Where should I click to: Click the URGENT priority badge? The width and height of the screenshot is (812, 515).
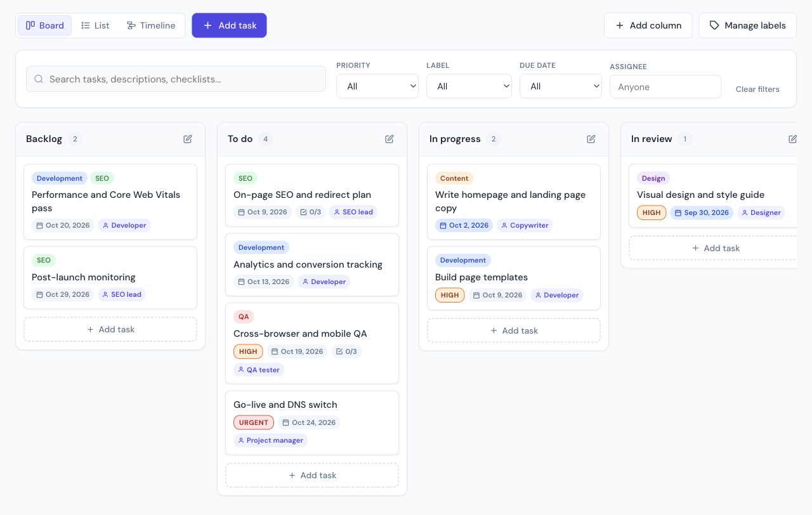[x=254, y=422]
